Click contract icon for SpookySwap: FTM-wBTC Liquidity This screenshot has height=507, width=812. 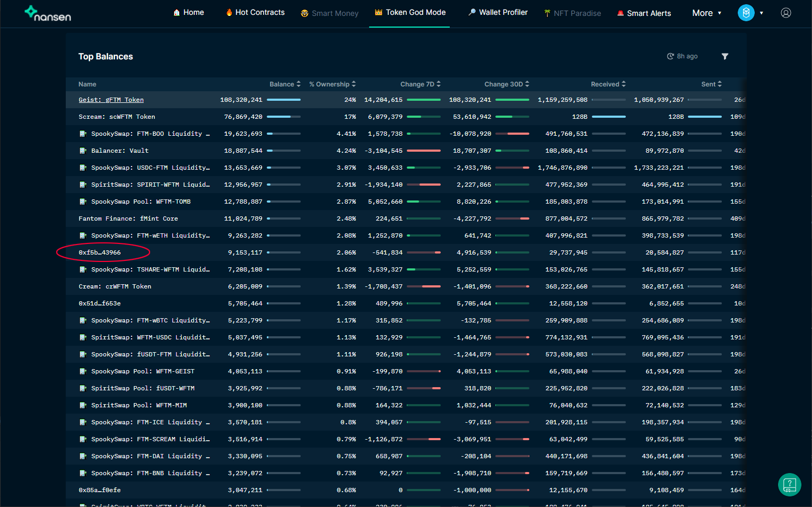tap(83, 320)
